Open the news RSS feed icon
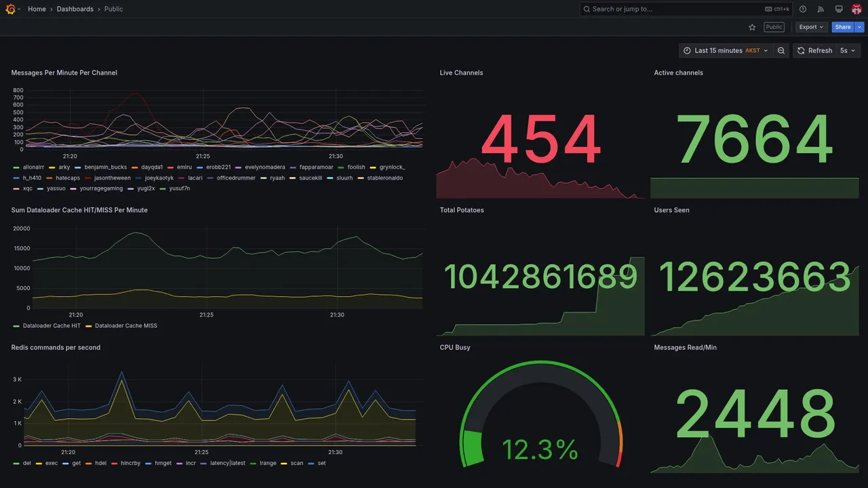The image size is (868, 488). click(x=821, y=9)
